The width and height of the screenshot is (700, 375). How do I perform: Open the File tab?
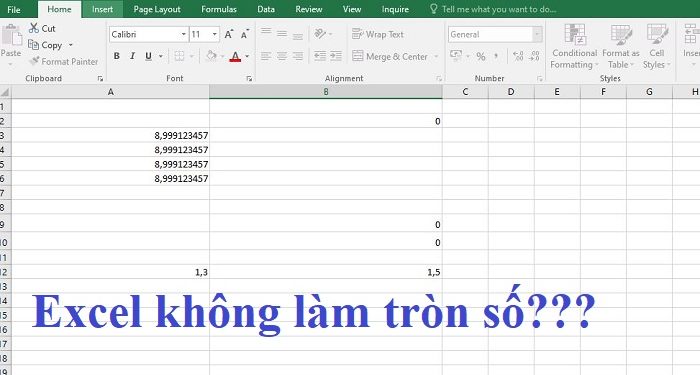click(14, 9)
